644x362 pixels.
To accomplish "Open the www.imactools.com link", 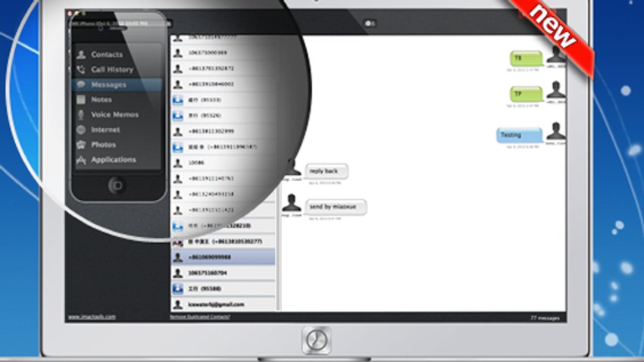I will [x=92, y=317].
